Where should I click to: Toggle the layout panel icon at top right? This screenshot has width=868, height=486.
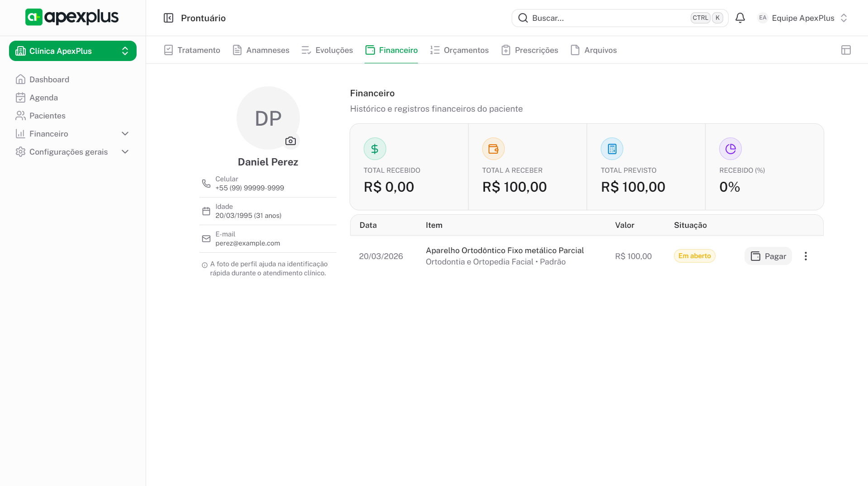click(x=846, y=50)
